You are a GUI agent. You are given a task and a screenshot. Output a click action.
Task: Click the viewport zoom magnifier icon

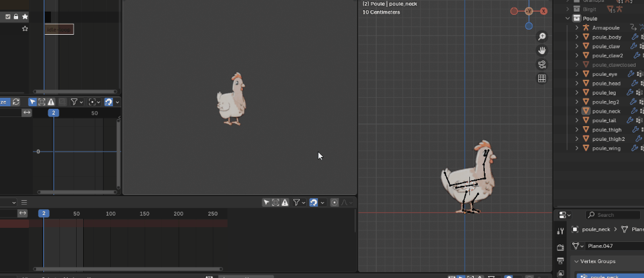[x=542, y=37]
